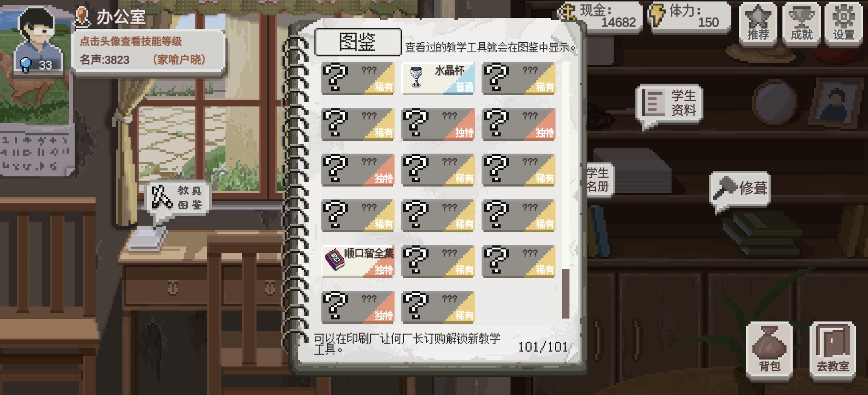Select the first locked 稀有 entry
The image size is (868, 395).
tap(358, 78)
